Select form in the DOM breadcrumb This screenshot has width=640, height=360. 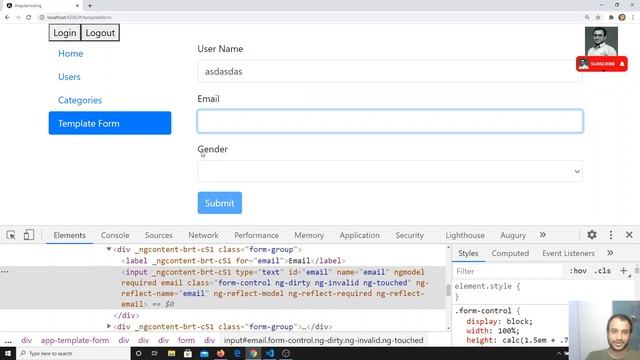(186, 340)
